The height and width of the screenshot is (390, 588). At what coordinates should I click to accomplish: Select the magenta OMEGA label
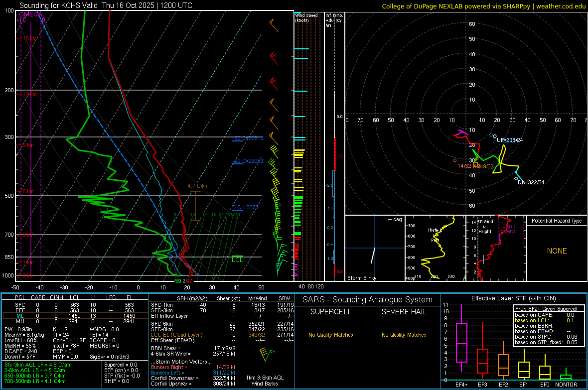pyautogui.click(x=31, y=14)
